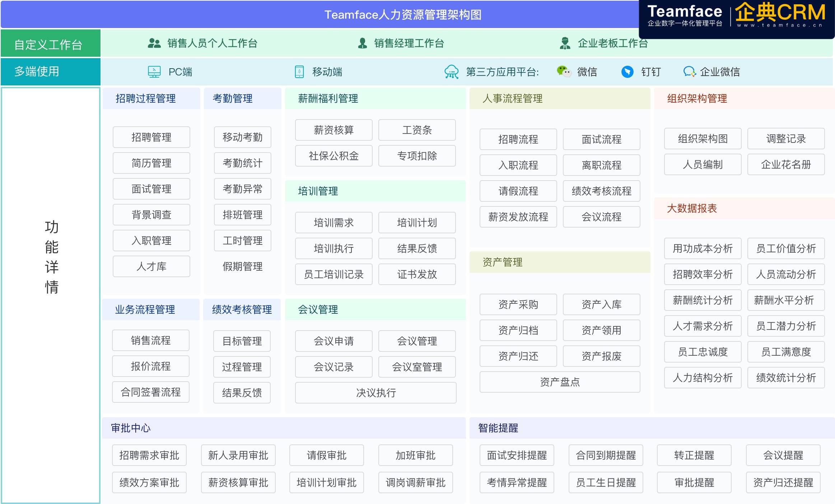Select the 移动端 mobile phone icon

(299, 71)
